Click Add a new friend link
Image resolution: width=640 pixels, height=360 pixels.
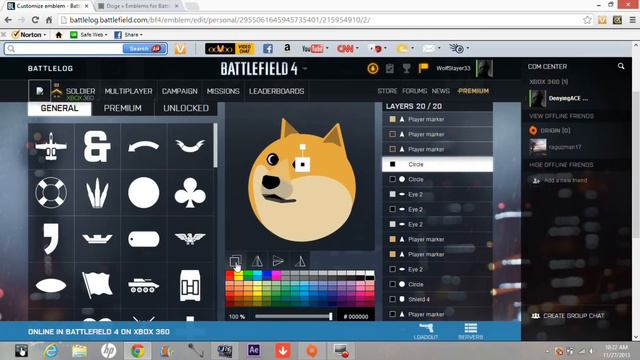560,180
